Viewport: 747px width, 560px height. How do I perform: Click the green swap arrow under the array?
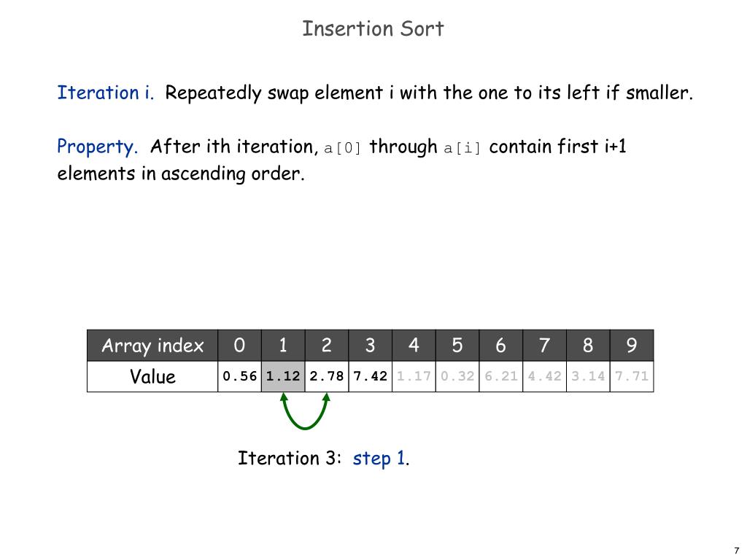pos(305,411)
